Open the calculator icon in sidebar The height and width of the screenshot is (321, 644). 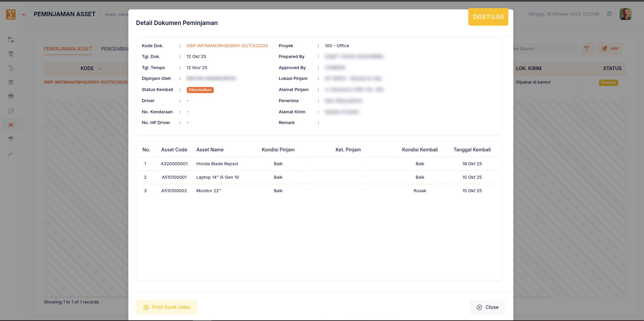[x=11, y=82]
